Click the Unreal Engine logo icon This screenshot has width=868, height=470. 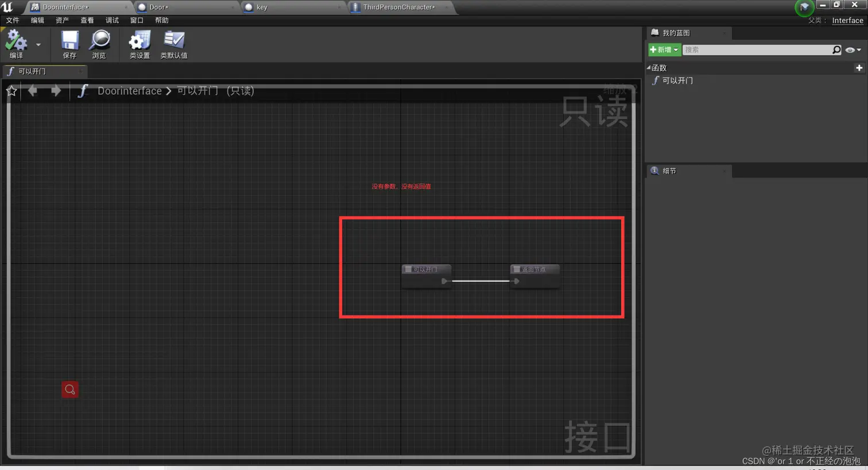pos(7,7)
